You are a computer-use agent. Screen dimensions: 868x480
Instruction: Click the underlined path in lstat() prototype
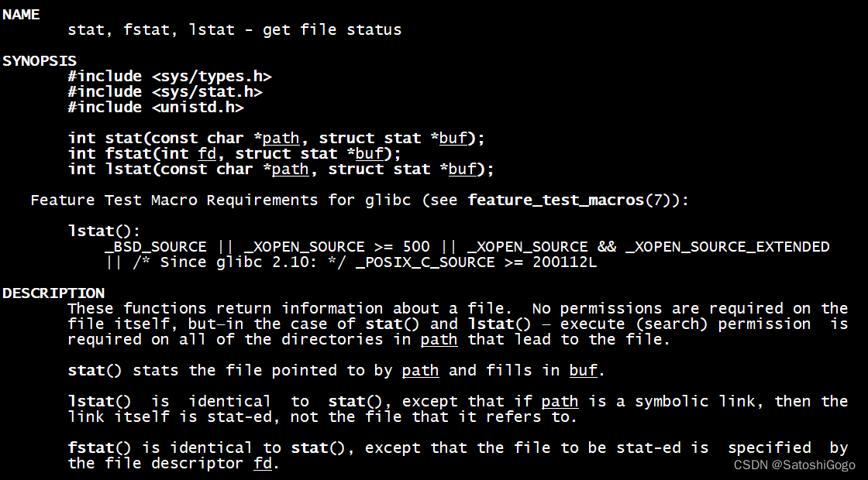pos(291,170)
